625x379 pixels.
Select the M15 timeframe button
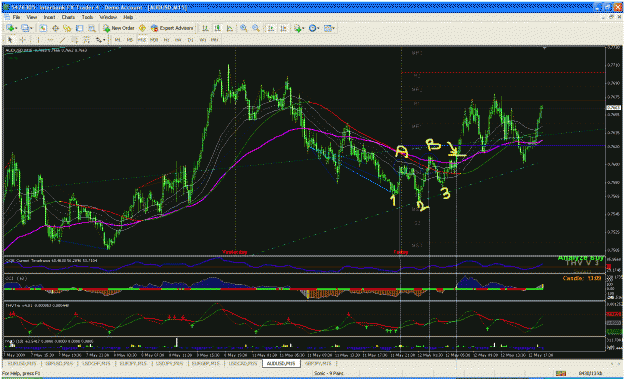click(x=142, y=40)
